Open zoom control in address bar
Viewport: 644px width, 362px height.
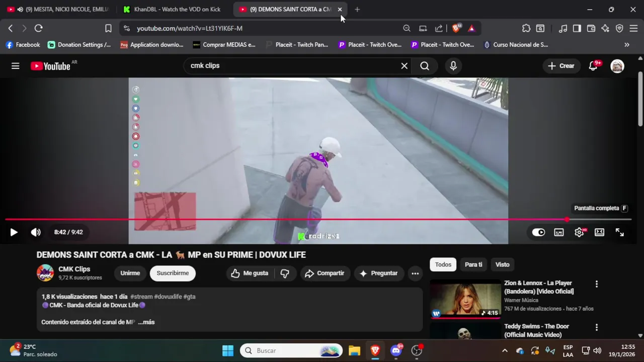(x=407, y=28)
